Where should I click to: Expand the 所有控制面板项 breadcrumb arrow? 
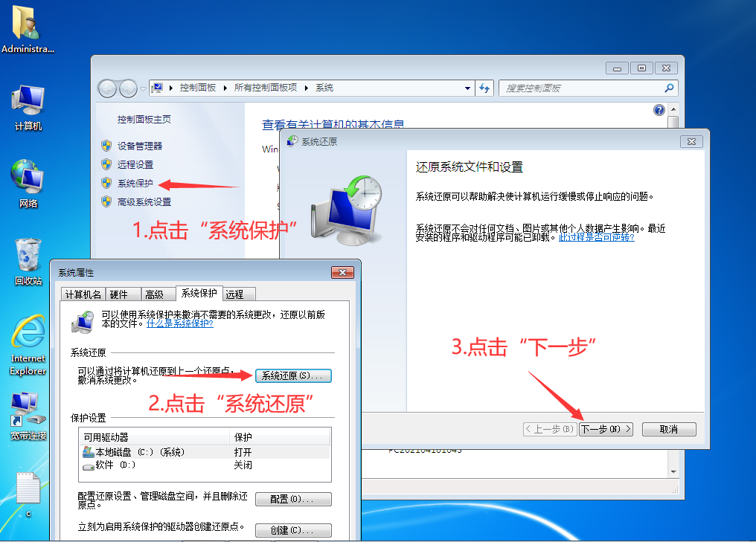tap(307, 88)
